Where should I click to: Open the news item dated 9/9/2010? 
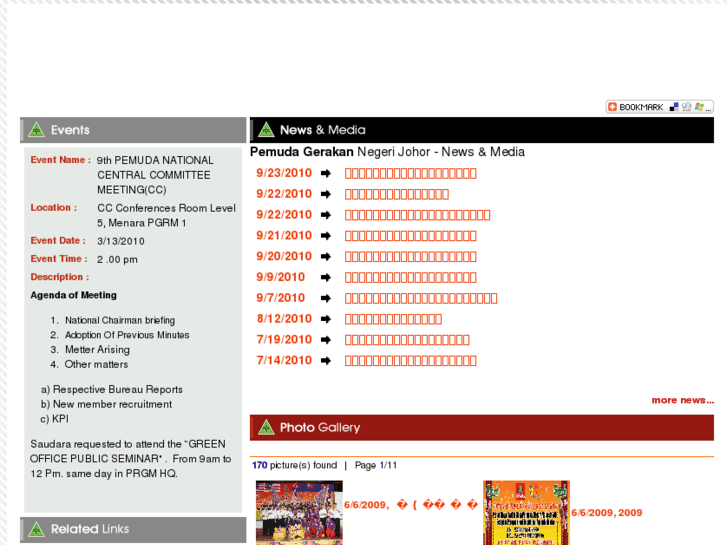410,277
